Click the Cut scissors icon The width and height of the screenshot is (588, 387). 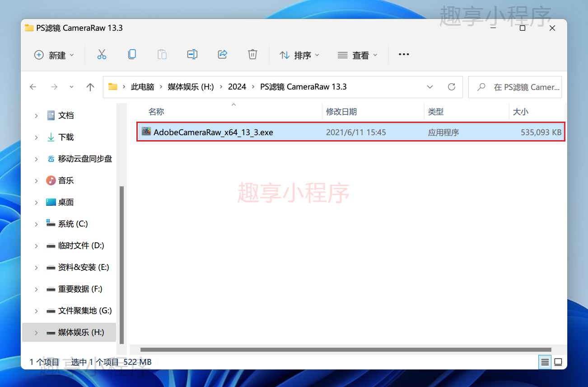point(102,55)
